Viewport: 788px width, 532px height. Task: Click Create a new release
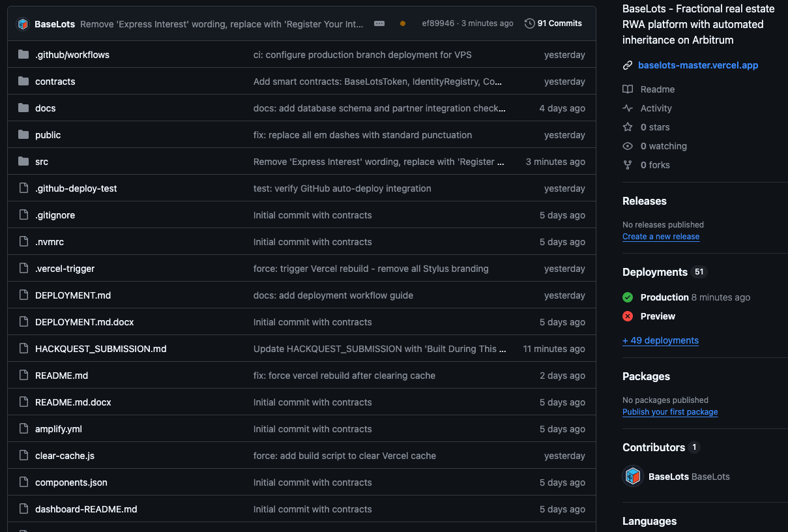pos(660,237)
